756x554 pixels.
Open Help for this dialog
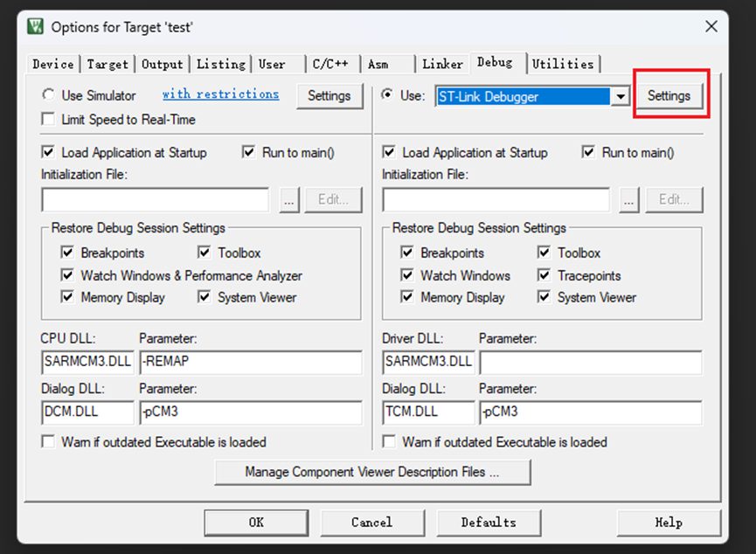(669, 523)
